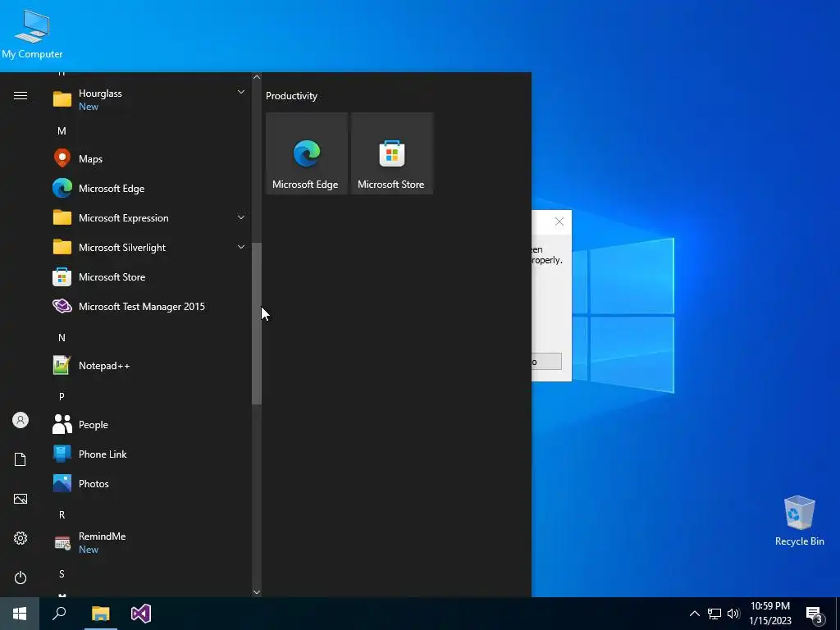
Task: Expand the Microsoft Silverlight folder
Action: click(x=149, y=247)
